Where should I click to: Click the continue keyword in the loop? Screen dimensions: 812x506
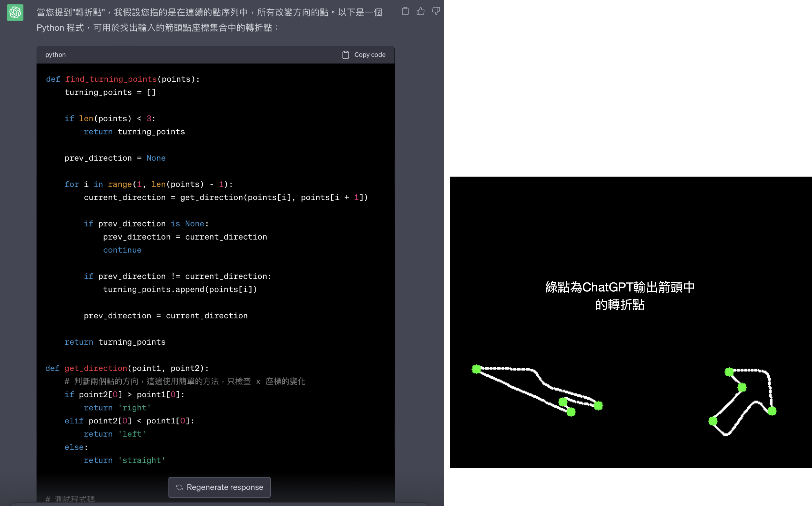[x=122, y=250]
